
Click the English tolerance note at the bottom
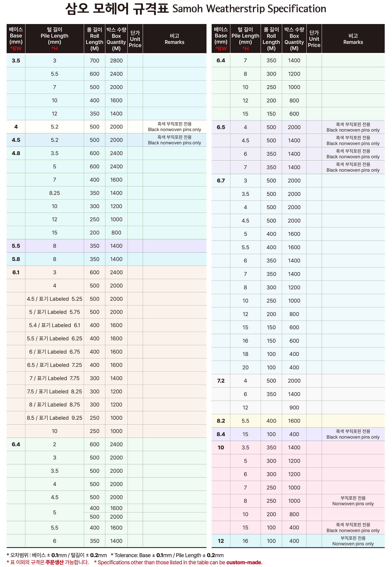[167, 555]
